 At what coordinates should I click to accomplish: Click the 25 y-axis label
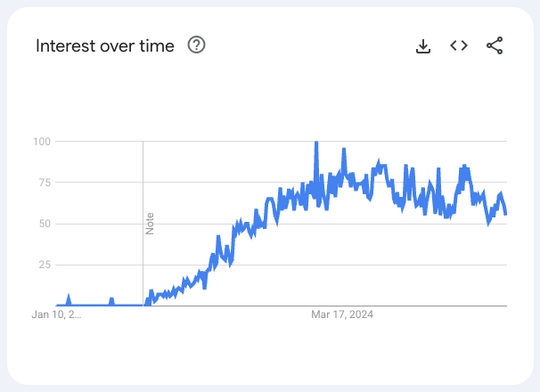click(45, 265)
